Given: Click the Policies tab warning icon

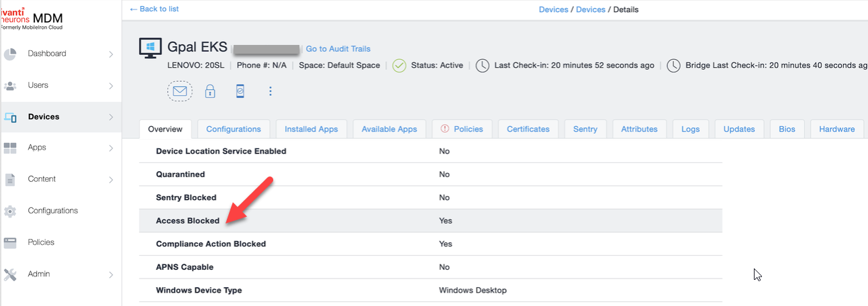Looking at the screenshot, I should click(x=444, y=129).
